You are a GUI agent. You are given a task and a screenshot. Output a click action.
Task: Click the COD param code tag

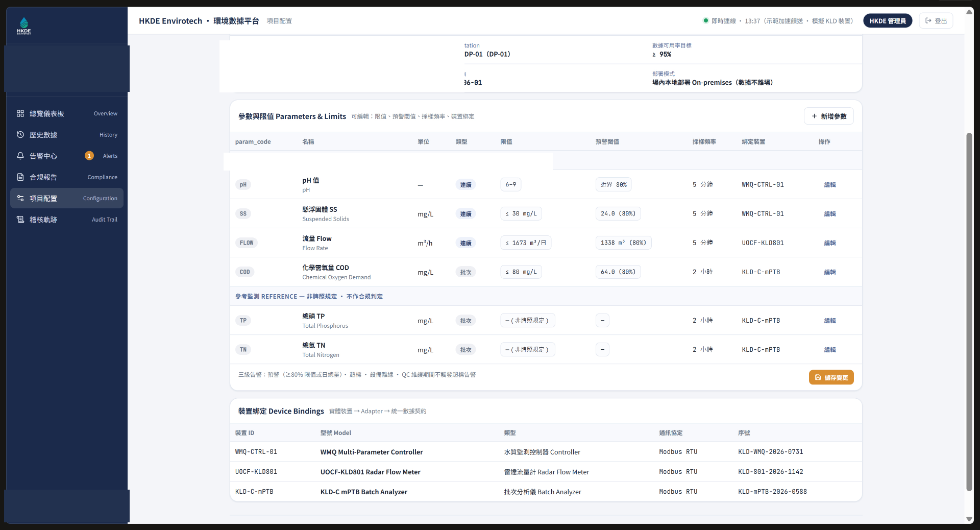(x=245, y=272)
